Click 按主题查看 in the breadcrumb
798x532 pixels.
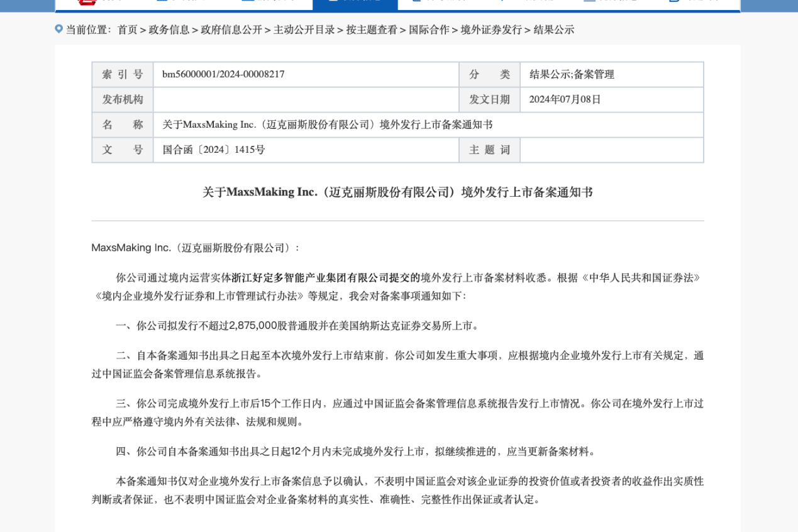[372, 30]
